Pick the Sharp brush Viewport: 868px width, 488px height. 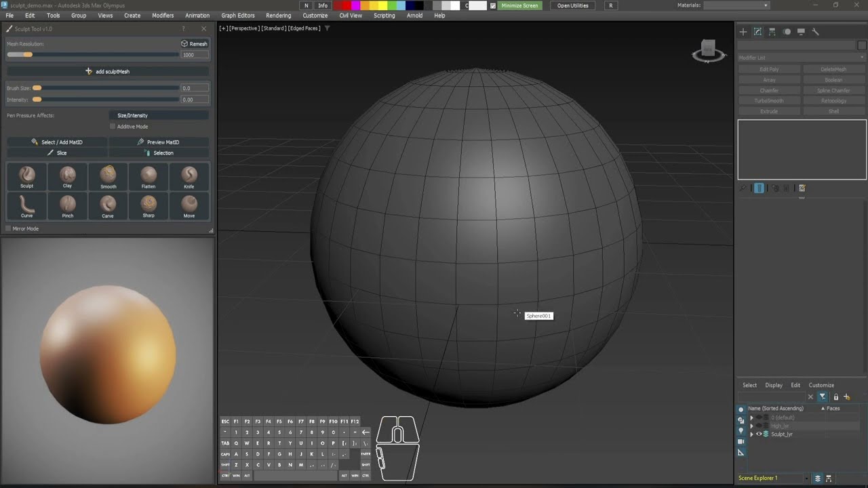coord(149,206)
